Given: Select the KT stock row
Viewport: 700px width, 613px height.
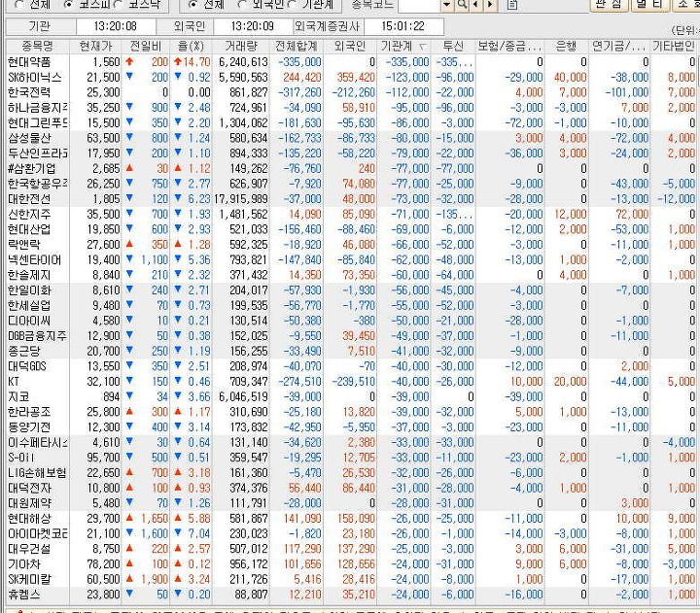Looking at the screenshot, I should pyautogui.click(x=350, y=381).
